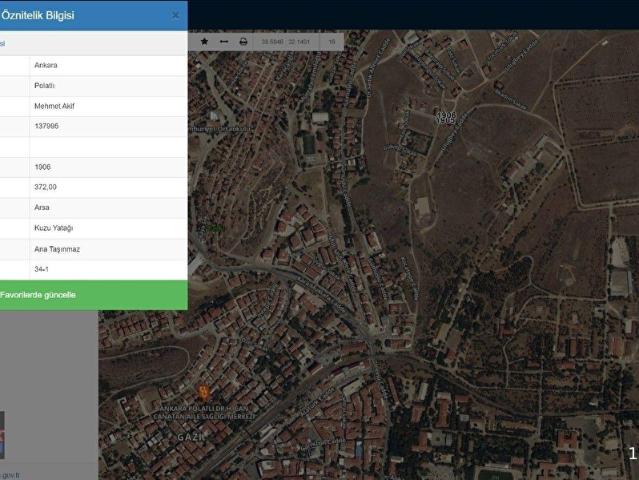Close the Öznitelik Bilgisi dialog
639x480 pixels.
pyautogui.click(x=176, y=15)
